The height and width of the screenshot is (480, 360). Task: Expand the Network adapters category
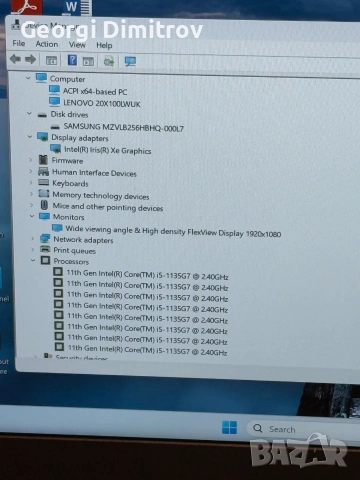[x=32, y=239]
